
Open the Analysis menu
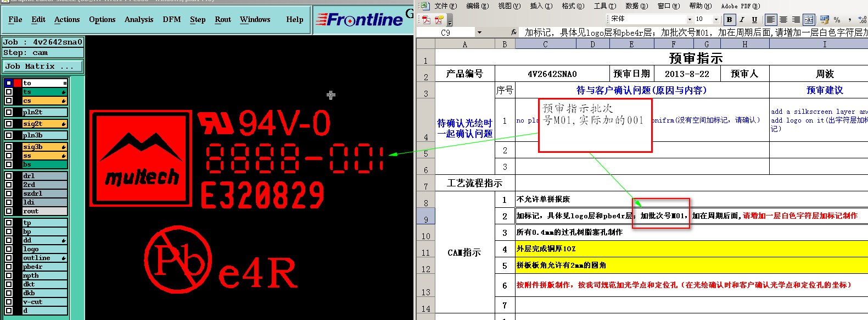point(139,19)
